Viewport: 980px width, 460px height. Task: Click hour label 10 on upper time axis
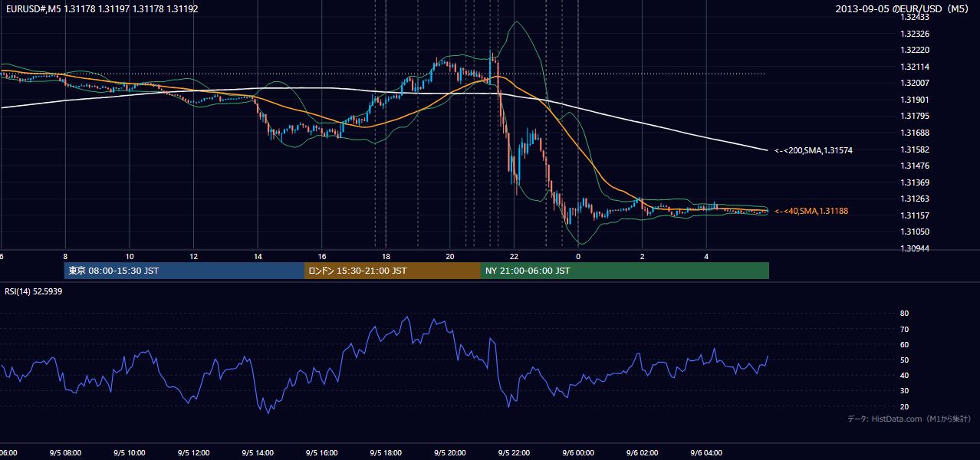(x=130, y=256)
